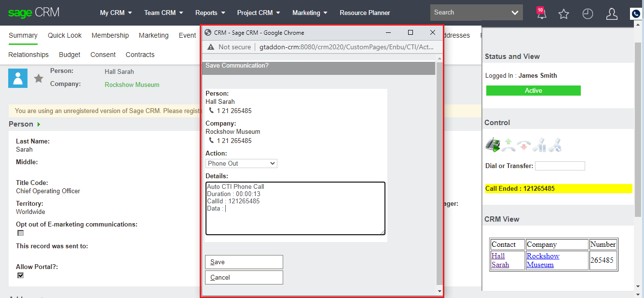Switch to the Relationships tab
Image resolution: width=644 pixels, height=298 pixels.
28,55
